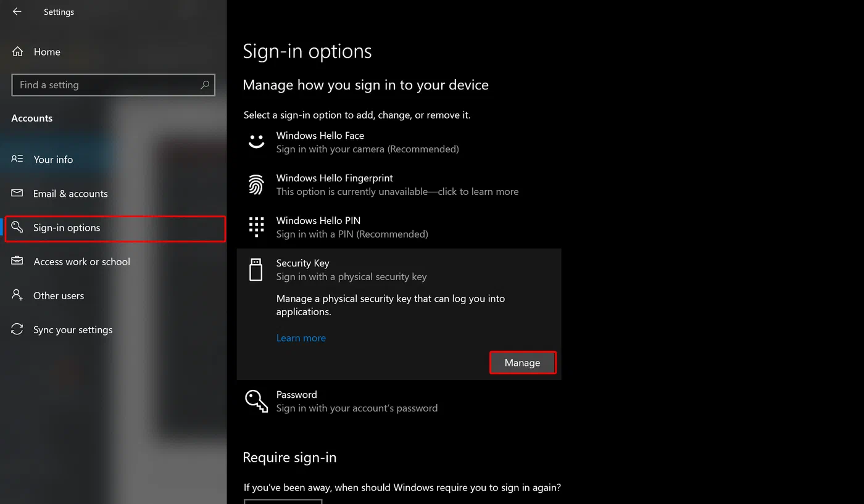Click the "Manage a physical security key" description

point(391,305)
